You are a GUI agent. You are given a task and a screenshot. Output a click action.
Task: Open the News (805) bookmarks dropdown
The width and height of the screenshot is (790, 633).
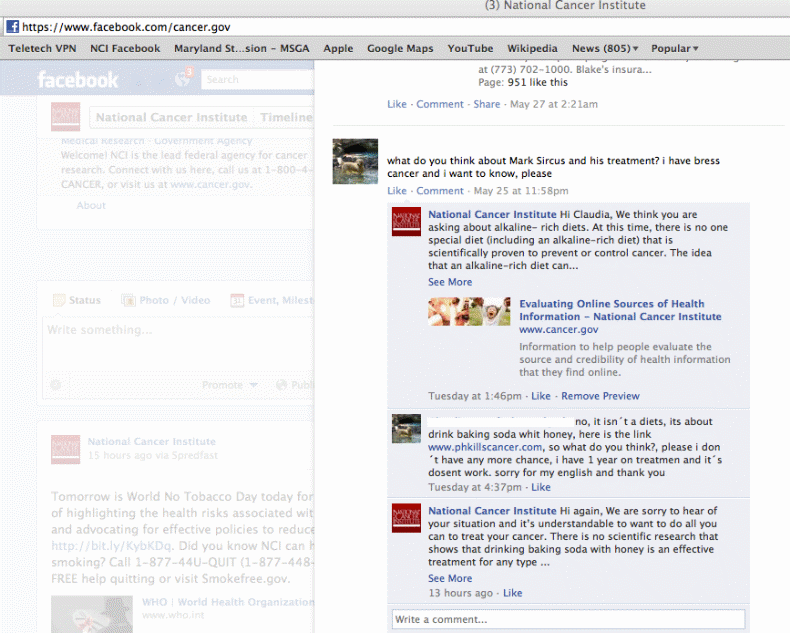point(605,48)
